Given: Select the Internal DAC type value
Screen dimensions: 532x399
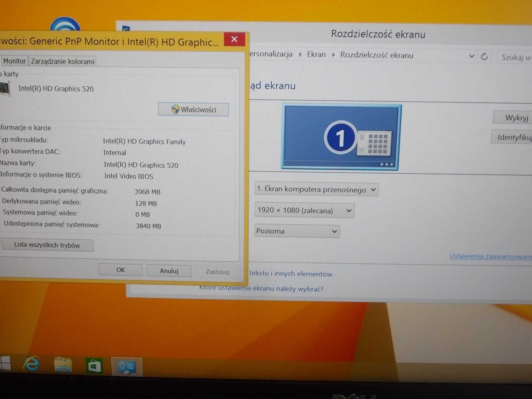Looking at the screenshot, I should coord(115,153).
